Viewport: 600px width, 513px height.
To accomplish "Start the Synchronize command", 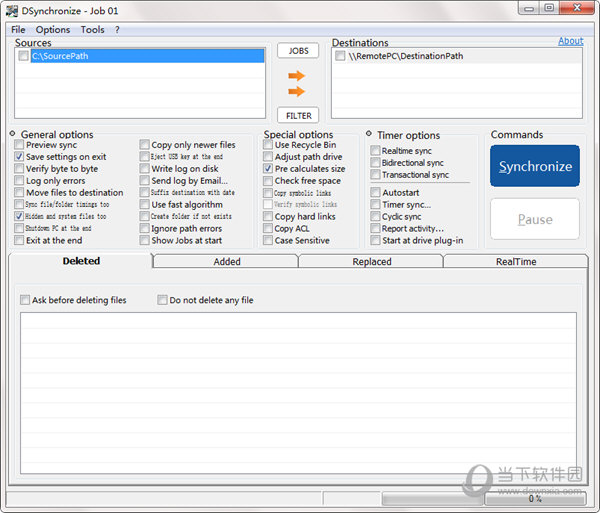I will [x=535, y=166].
